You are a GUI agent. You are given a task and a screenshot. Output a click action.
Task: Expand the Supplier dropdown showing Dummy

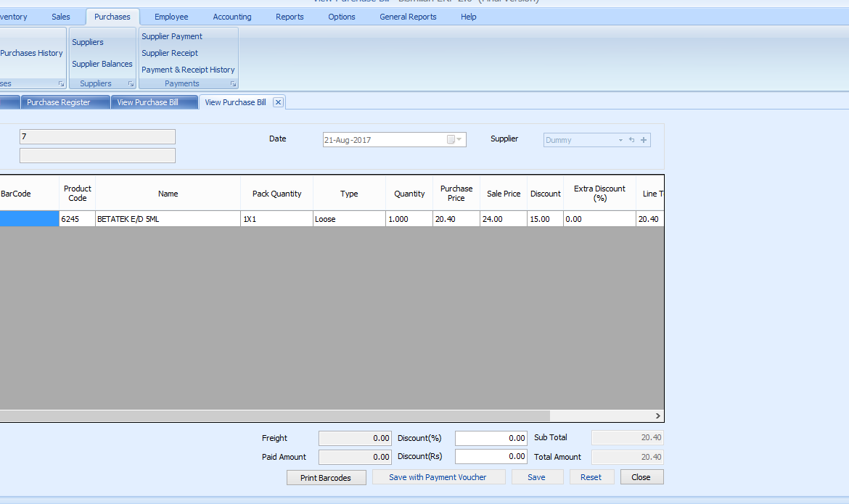tap(620, 140)
